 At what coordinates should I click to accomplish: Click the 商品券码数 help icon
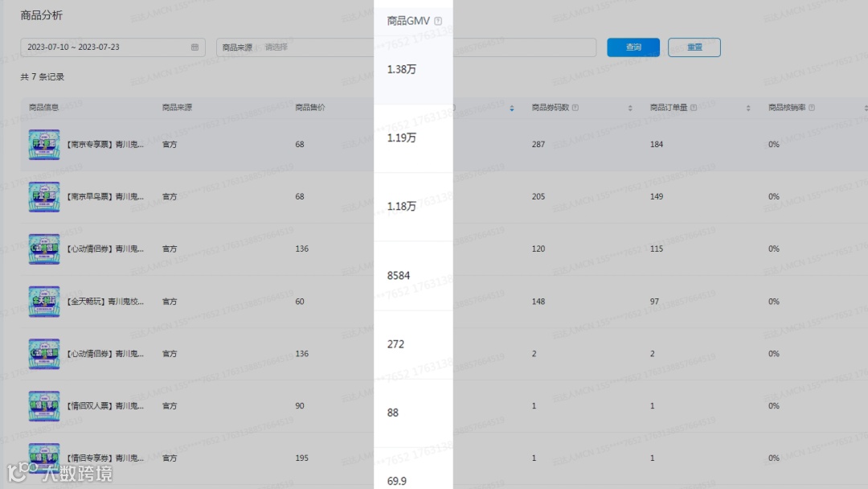575,108
